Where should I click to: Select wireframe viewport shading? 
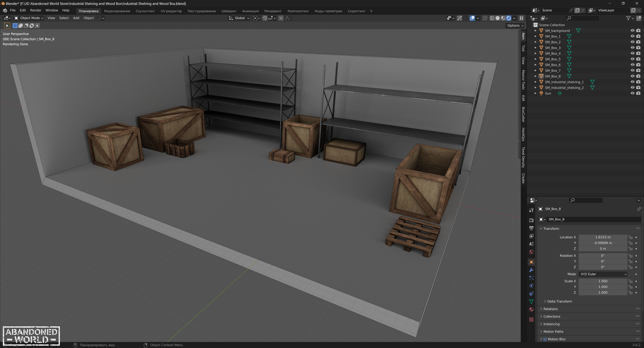(x=492, y=18)
